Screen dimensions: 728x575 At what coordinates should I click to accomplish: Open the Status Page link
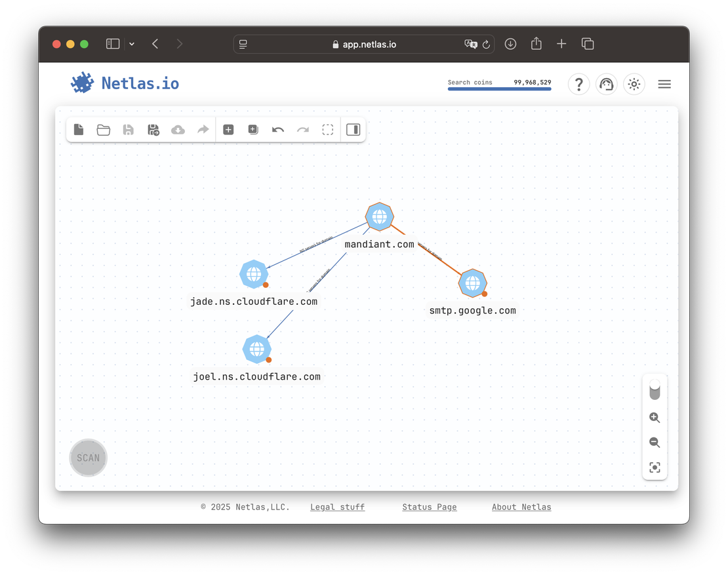click(x=429, y=507)
